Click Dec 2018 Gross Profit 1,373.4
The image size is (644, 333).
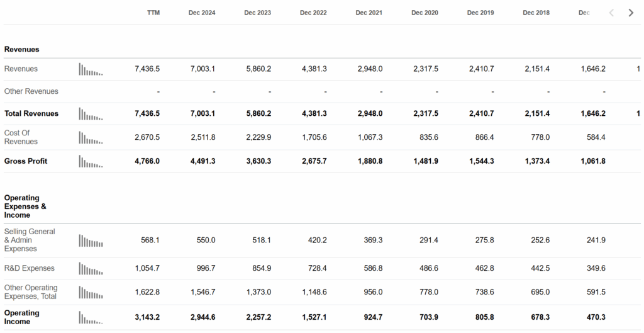click(x=537, y=161)
